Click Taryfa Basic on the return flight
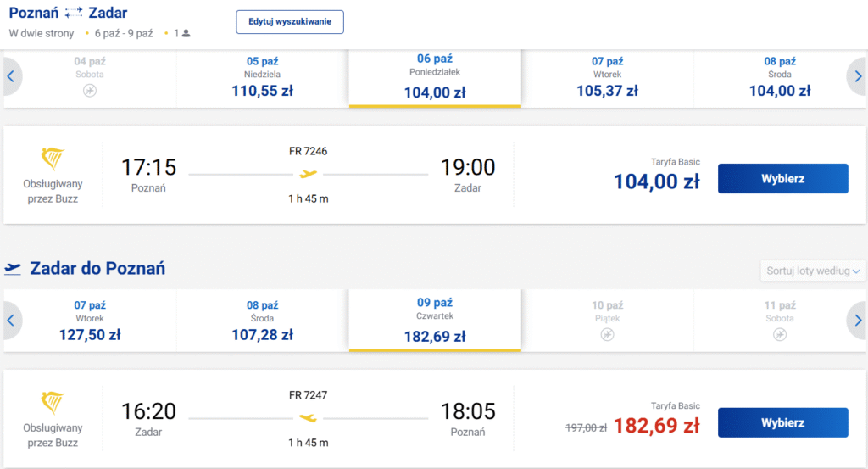Screen dimensions: 868x469 pyautogui.click(x=676, y=406)
